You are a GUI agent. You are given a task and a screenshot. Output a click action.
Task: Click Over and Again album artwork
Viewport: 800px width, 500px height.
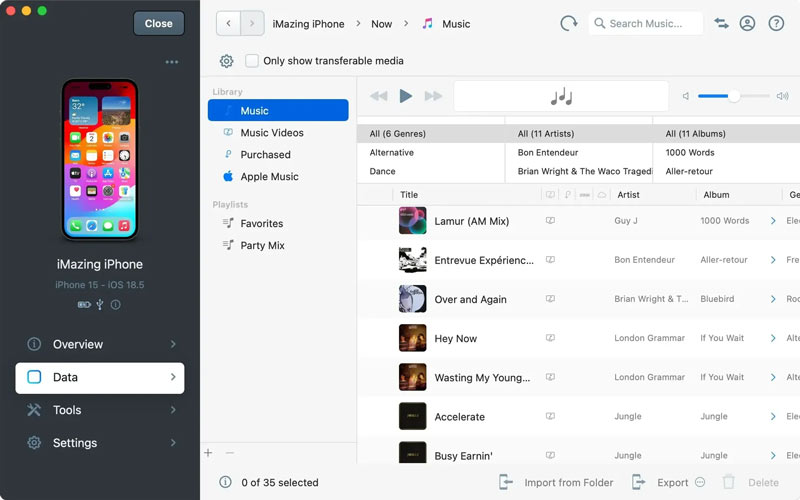point(412,298)
